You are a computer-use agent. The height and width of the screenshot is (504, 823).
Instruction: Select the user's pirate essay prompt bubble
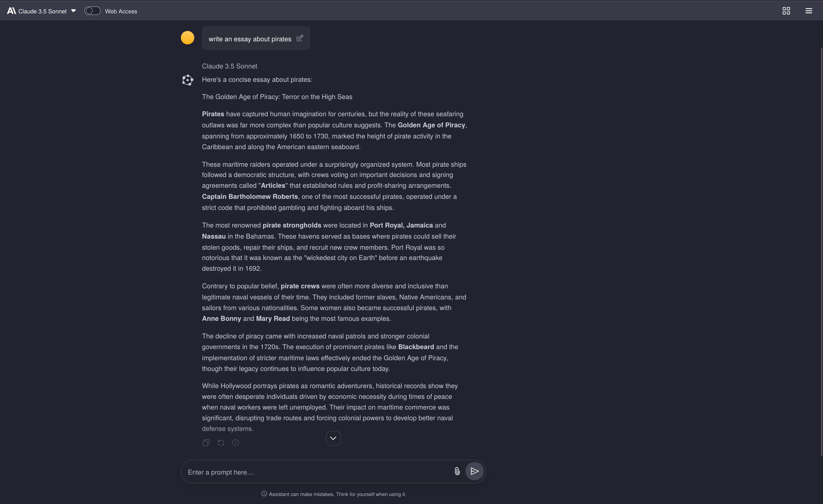pyautogui.click(x=250, y=39)
